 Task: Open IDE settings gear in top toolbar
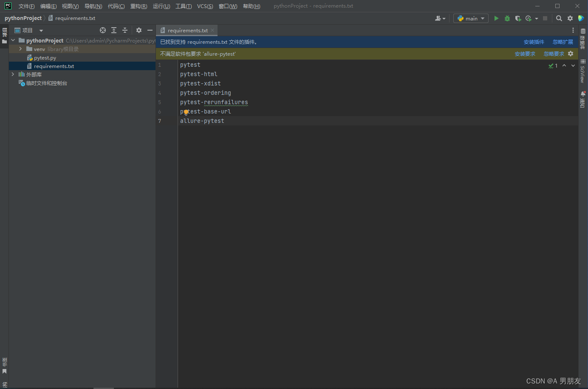tap(570, 18)
